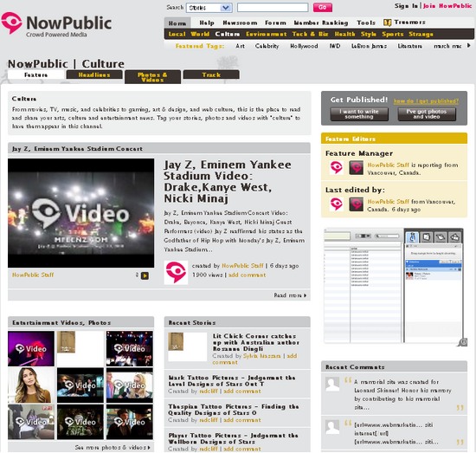Switch to the Headlines tab

click(x=94, y=74)
